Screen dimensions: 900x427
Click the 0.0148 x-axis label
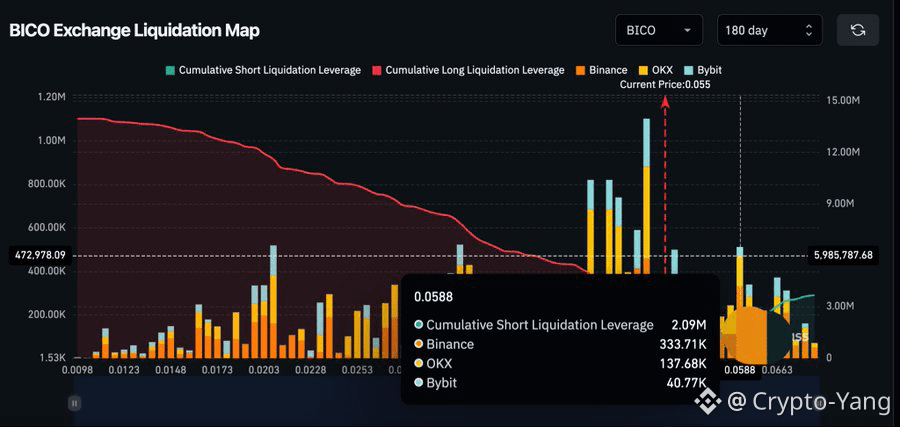pyautogui.click(x=171, y=370)
